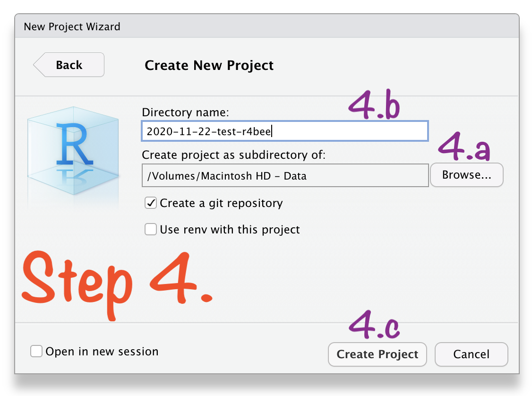The image size is (532, 396).
Task: Open the Browse… folder chooser
Action: (x=466, y=175)
